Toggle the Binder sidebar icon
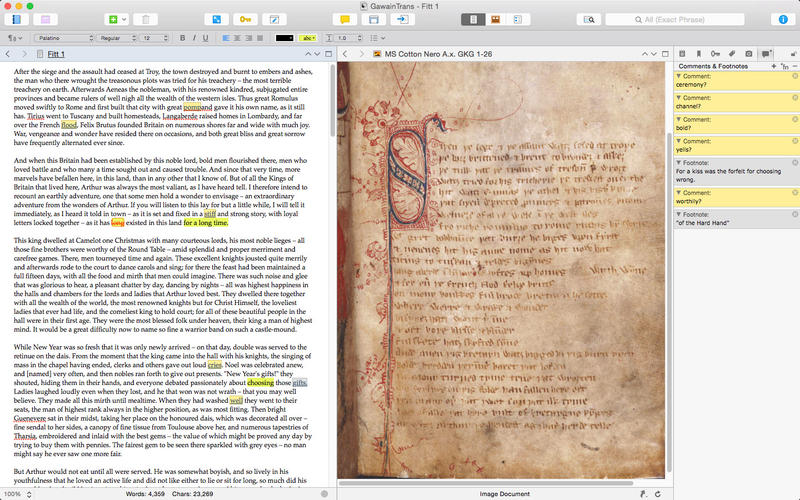Screen dimensions: 800x500 [x=18, y=19]
